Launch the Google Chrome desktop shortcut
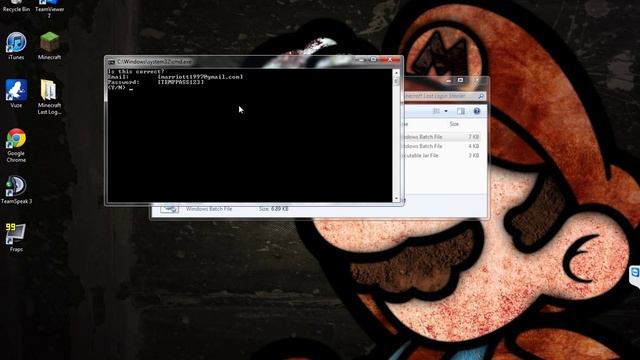 pos(16,145)
